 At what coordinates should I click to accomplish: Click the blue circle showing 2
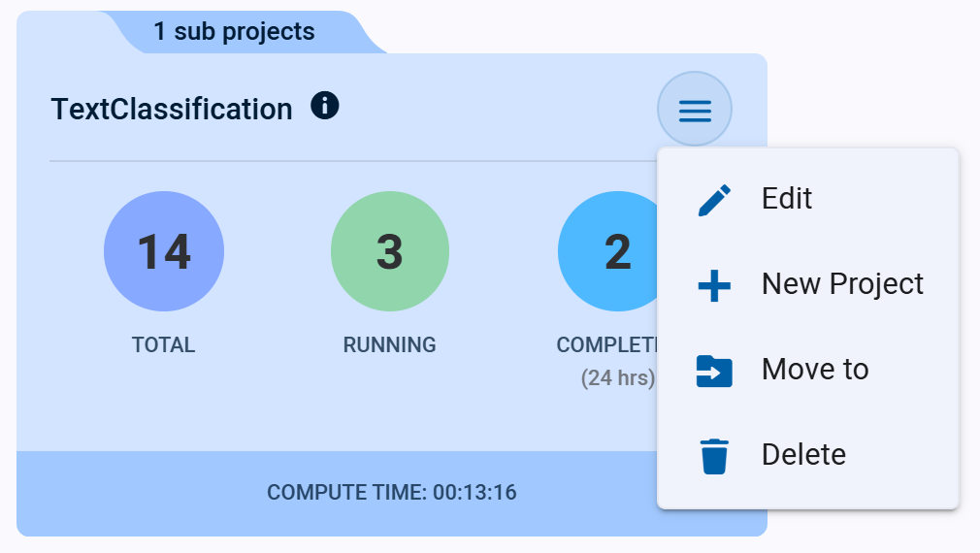(608, 251)
